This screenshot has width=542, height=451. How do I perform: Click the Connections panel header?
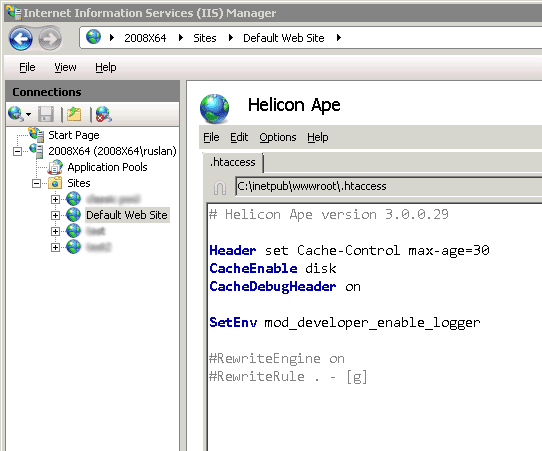click(x=93, y=92)
